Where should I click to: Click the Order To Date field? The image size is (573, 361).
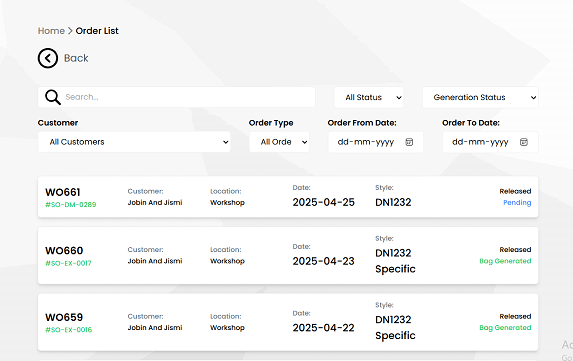(490, 142)
